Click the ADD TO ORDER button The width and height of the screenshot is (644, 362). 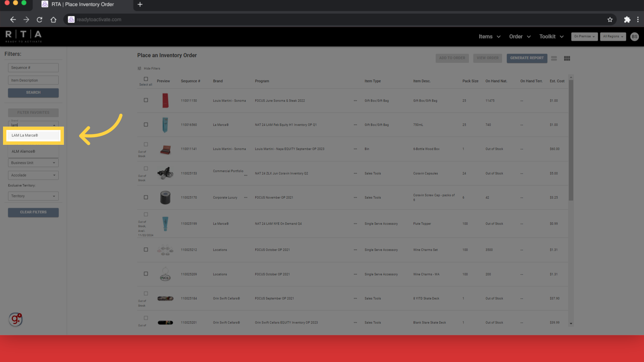click(x=452, y=58)
